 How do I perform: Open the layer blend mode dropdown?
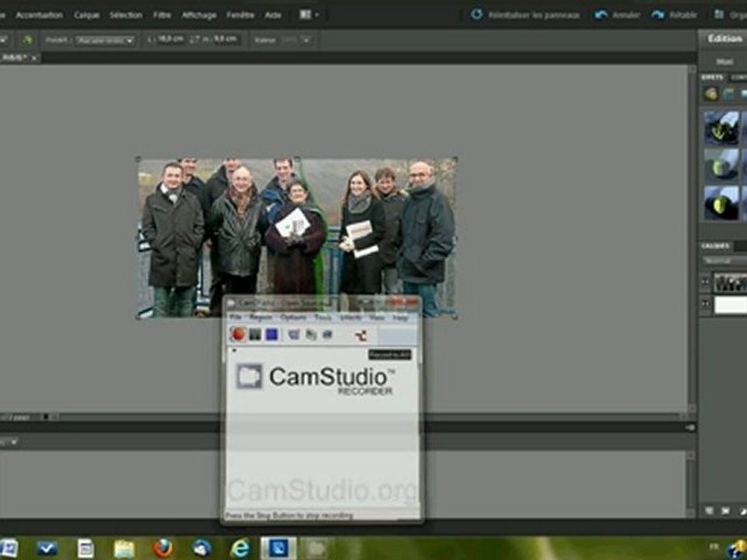pyautogui.click(x=724, y=261)
